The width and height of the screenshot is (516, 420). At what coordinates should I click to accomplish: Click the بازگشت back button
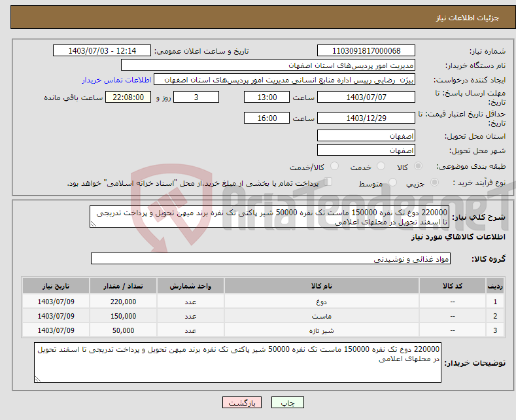point(242,402)
